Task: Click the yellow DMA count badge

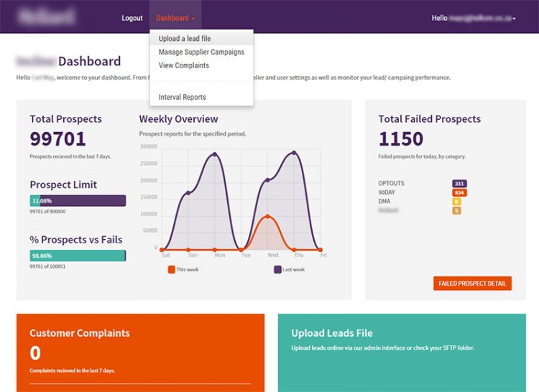Action: 456,202
